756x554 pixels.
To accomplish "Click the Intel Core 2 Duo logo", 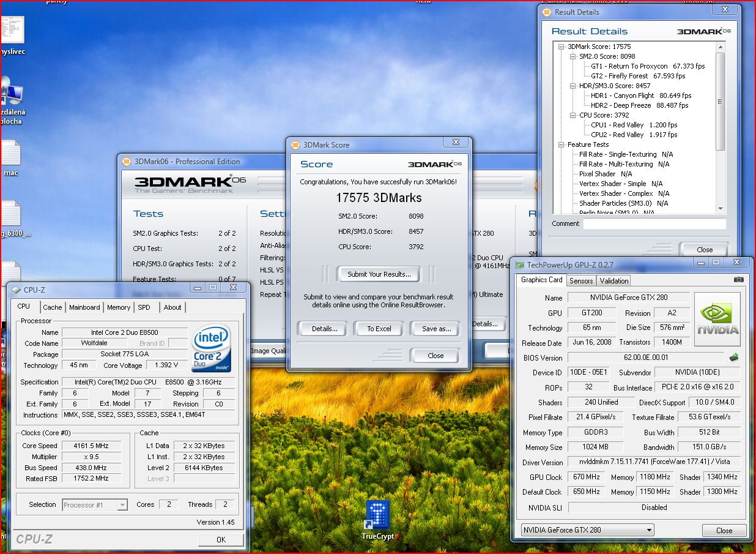I will pos(211,348).
